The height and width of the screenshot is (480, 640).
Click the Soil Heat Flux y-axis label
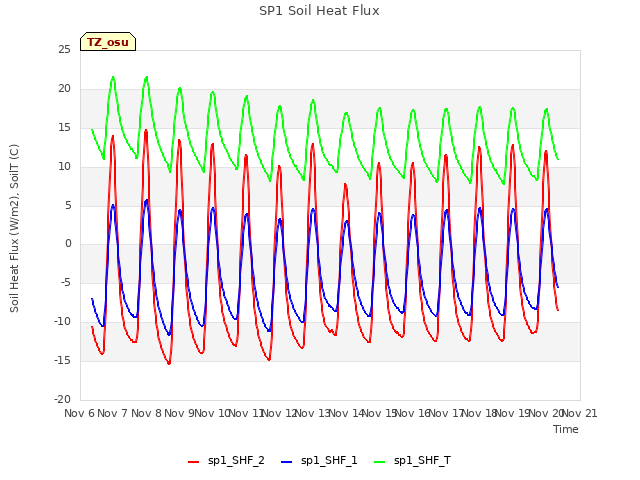pos(14,228)
